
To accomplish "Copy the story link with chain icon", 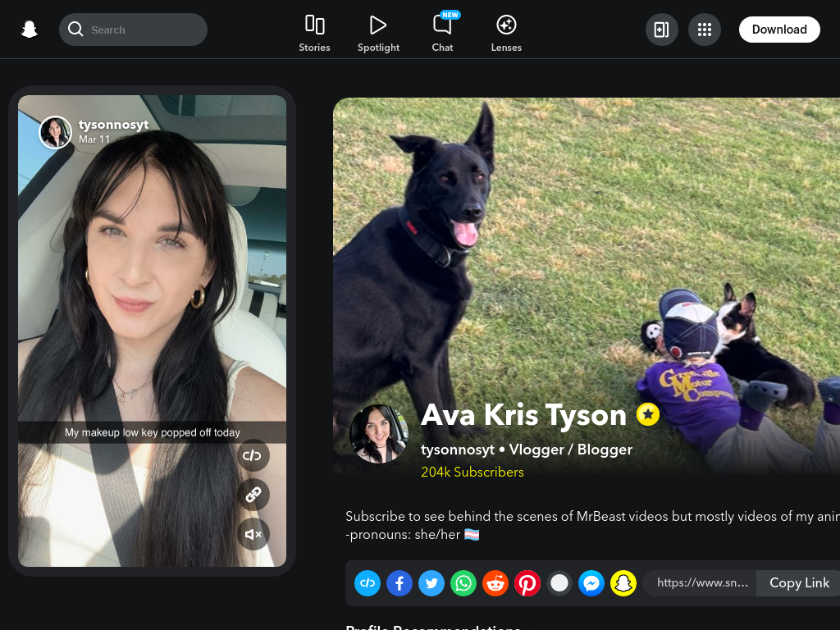I will (x=253, y=495).
